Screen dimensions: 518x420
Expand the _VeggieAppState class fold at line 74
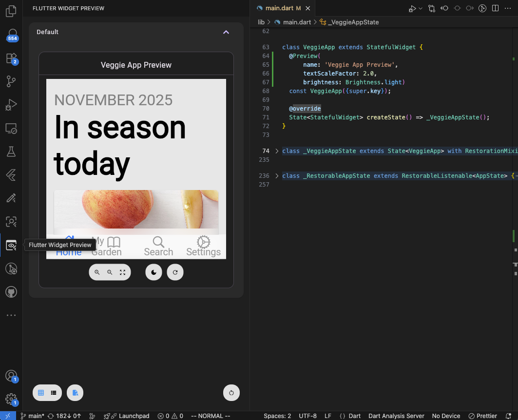276,151
